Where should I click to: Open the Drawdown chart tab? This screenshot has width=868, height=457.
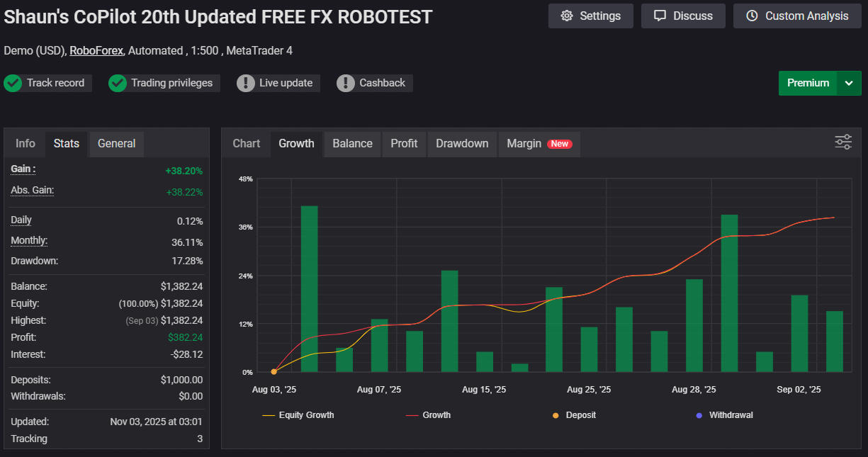pyautogui.click(x=462, y=144)
